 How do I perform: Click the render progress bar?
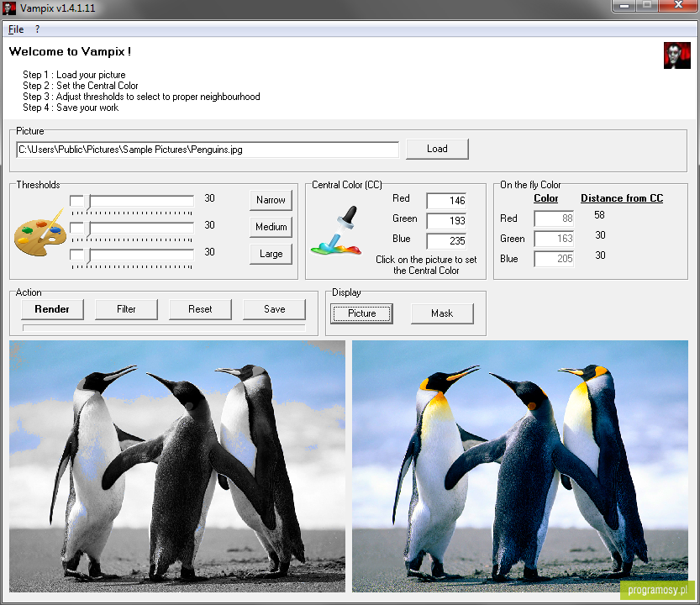click(164, 329)
